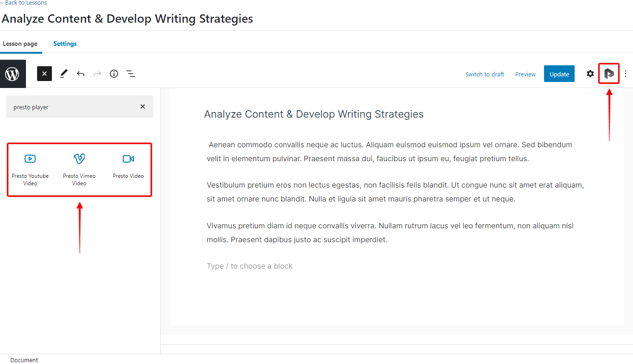Open the three-dot options menu
The width and height of the screenshot is (633, 364).
click(x=626, y=74)
